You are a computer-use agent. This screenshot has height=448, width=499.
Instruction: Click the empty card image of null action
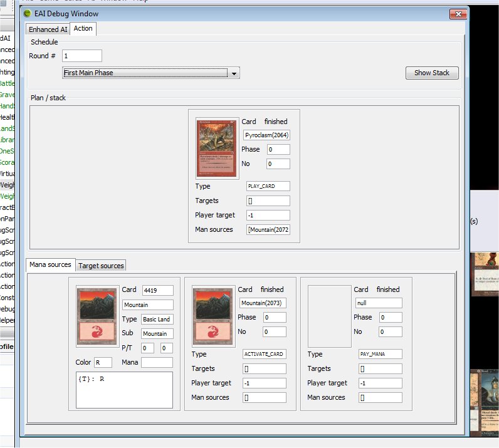[x=329, y=316]
